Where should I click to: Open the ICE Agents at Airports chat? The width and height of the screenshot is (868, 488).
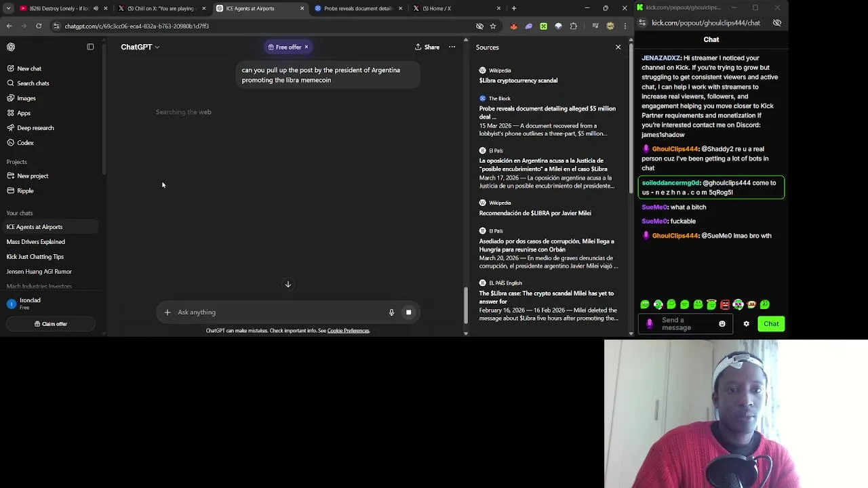(x=50, y=227)
